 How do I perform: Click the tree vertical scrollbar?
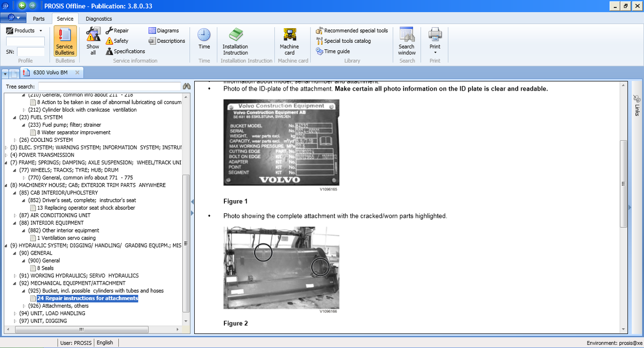pyautogui.click(x=187, y=243)
